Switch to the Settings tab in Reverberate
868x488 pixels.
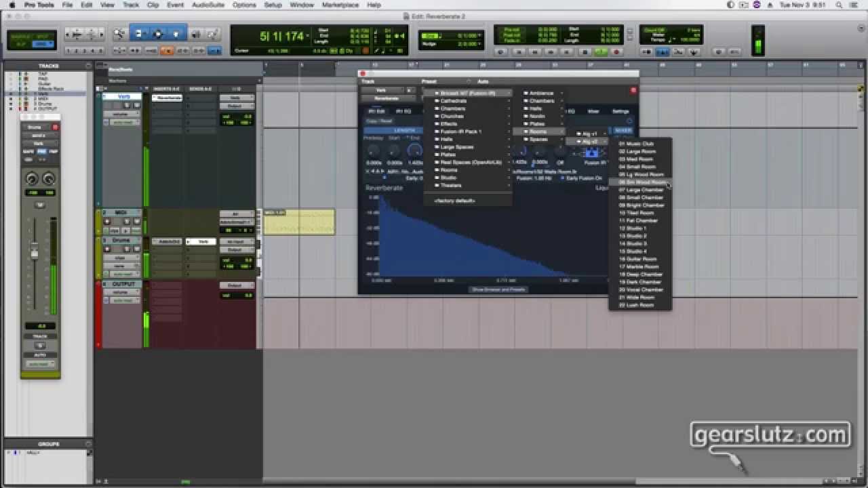tap(620, 111)
